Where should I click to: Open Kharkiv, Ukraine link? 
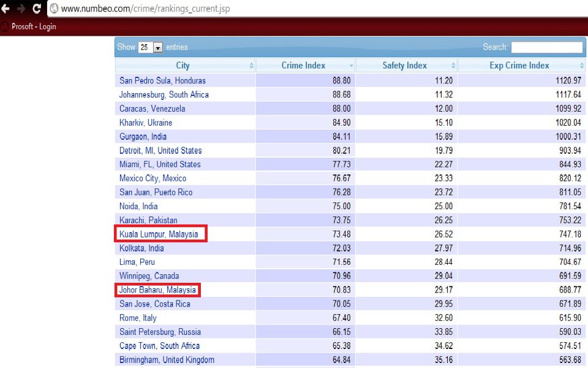tap(146, 123)
